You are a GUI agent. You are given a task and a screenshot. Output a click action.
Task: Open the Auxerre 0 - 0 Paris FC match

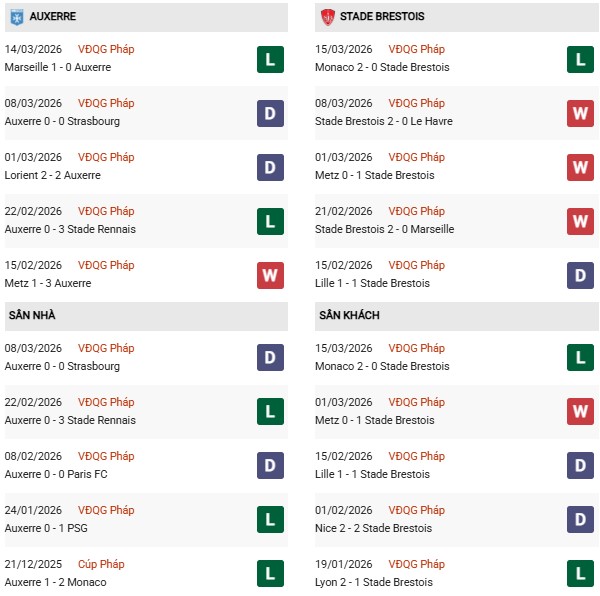coord(58,474)
